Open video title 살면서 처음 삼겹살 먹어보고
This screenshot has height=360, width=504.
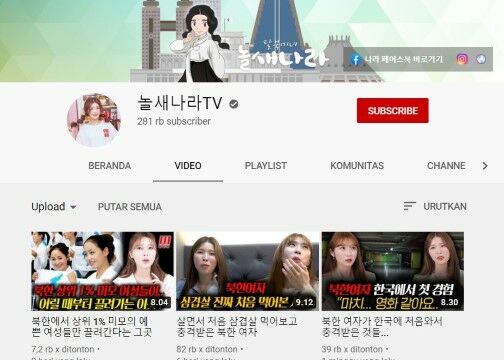[237, 327]
